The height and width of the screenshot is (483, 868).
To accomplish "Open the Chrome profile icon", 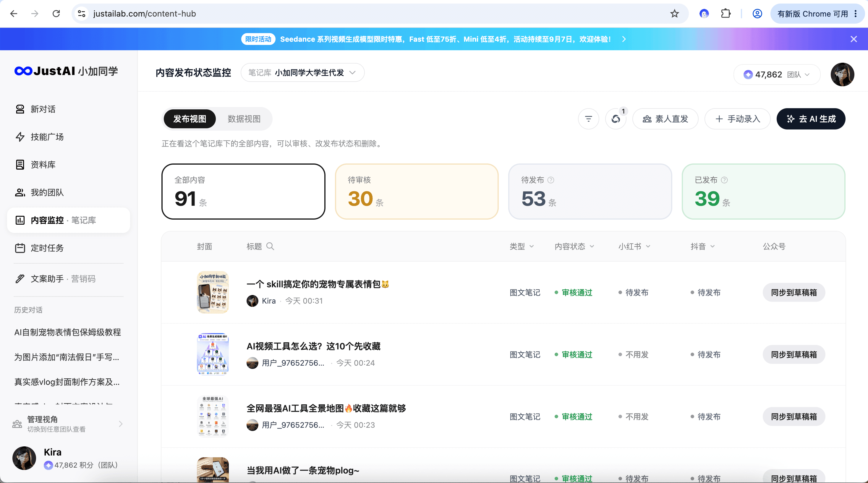I will [x=757, y=14].
